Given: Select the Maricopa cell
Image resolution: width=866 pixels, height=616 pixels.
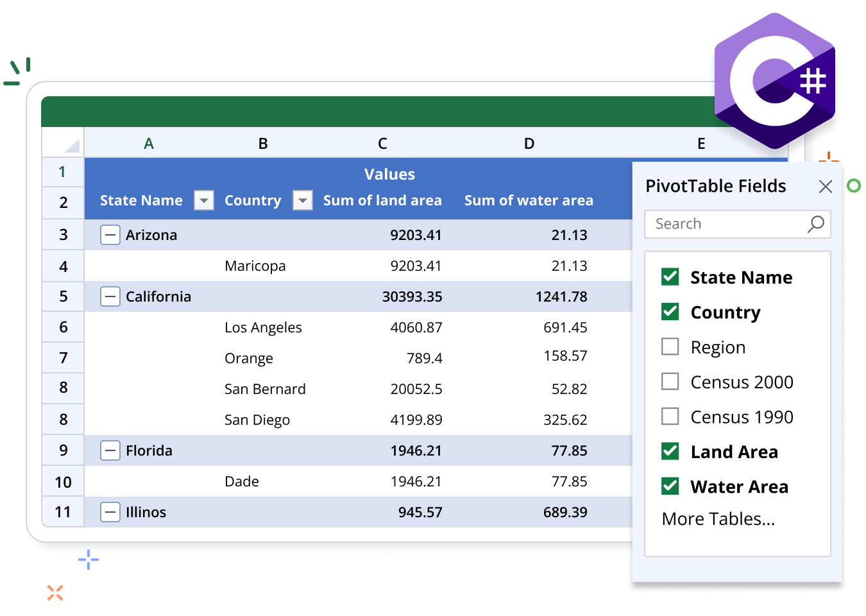Looking at the screenshot, I should coord(255,266).
